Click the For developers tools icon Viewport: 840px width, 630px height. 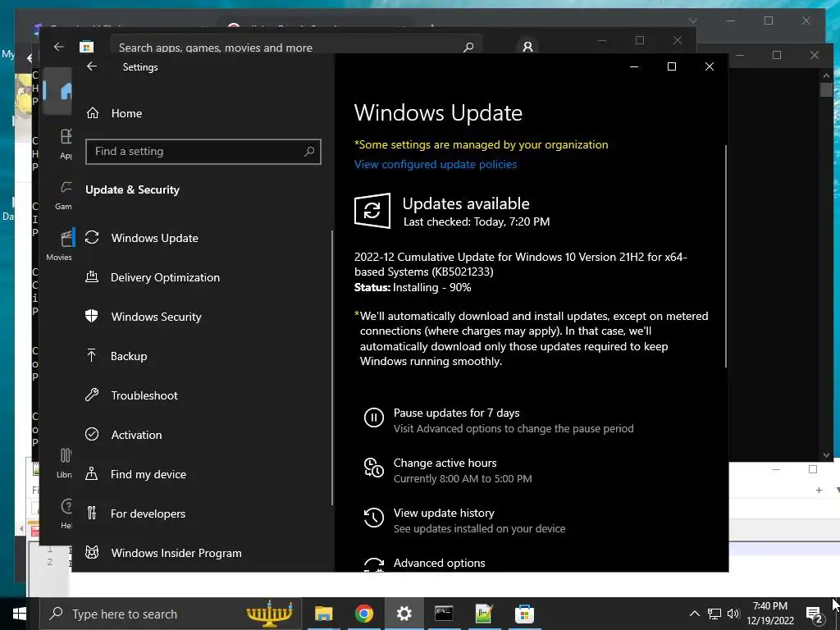click(92, 514)
